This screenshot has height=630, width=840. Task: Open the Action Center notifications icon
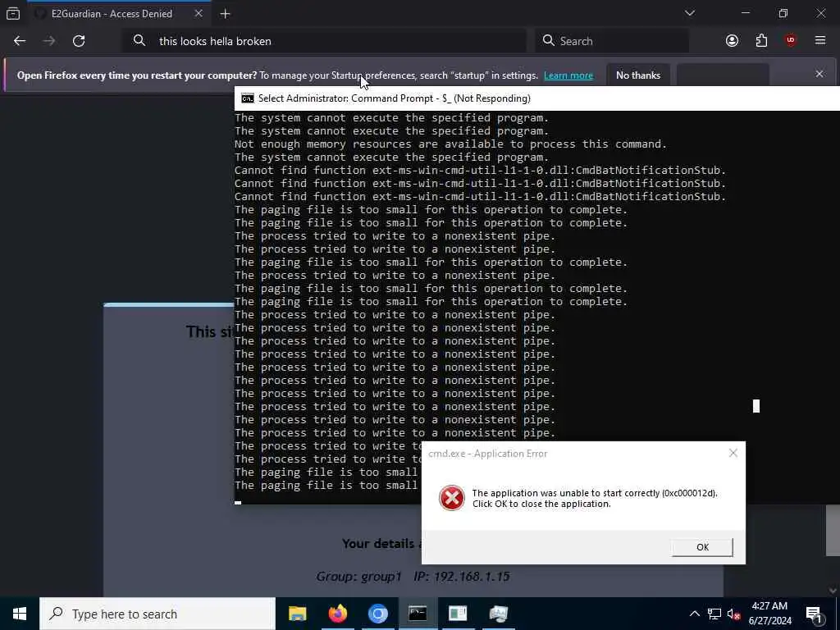coord(815,614)
